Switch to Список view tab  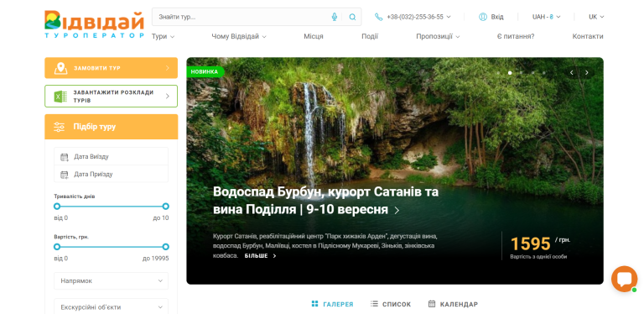tap(391, 305)
